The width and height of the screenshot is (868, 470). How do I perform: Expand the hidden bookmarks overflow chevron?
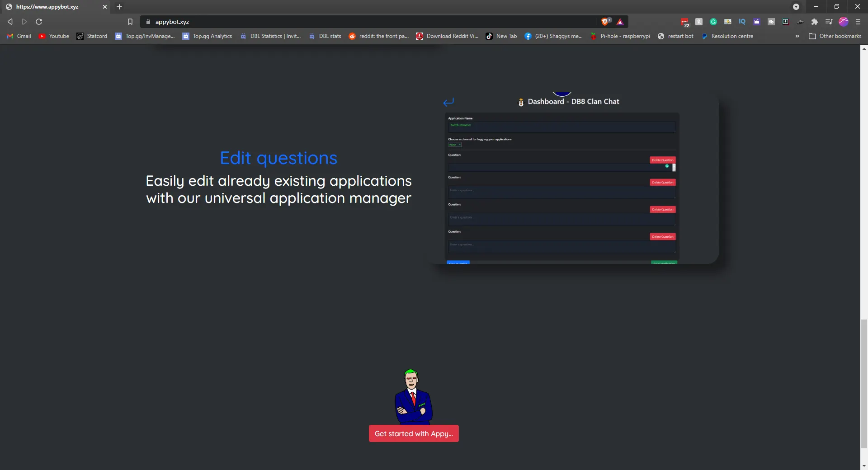(797, 36)
